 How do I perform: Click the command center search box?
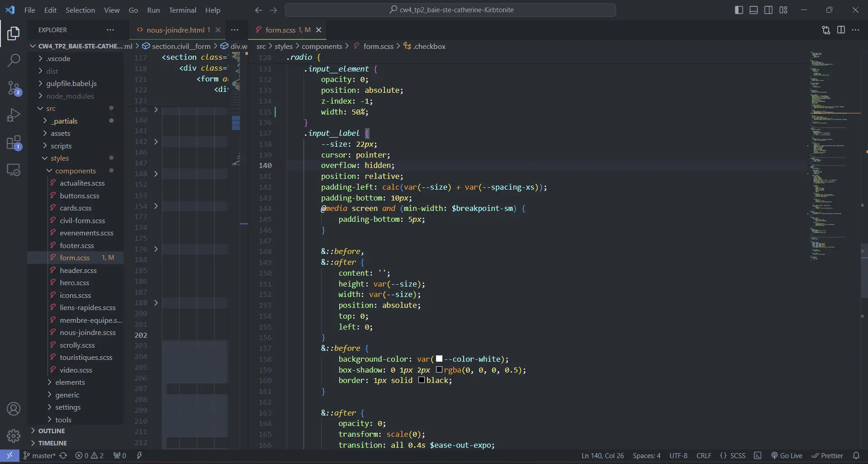tap(451, 10)
